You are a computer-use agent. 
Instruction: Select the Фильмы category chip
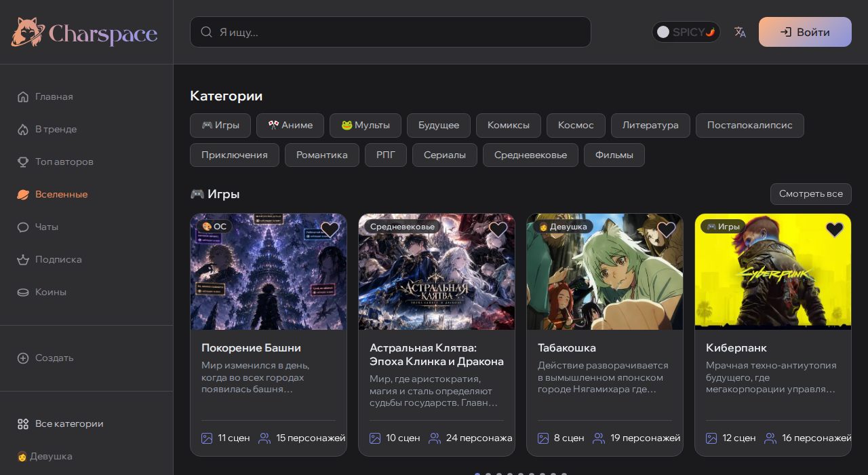614,155
